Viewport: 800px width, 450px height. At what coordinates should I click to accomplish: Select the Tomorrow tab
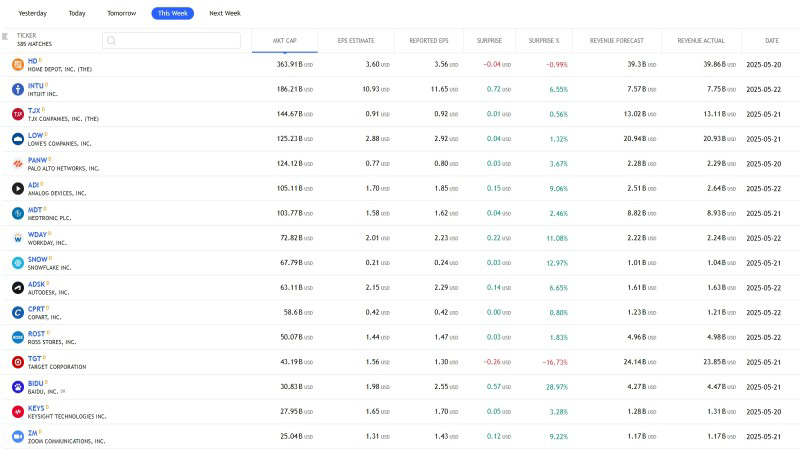tap(123, 13)
